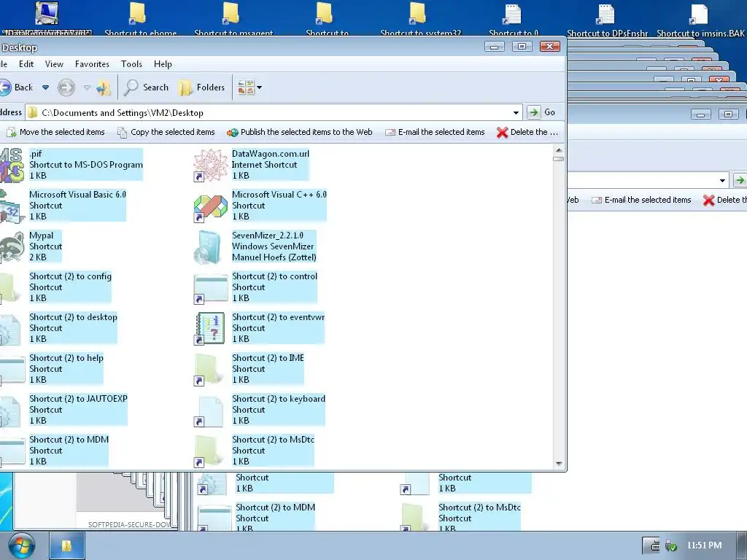Select Shortcut (2) to eventvwr icon
Image resolution: width=747 pixels, height=560 pixels.
(x=210, y=329)
